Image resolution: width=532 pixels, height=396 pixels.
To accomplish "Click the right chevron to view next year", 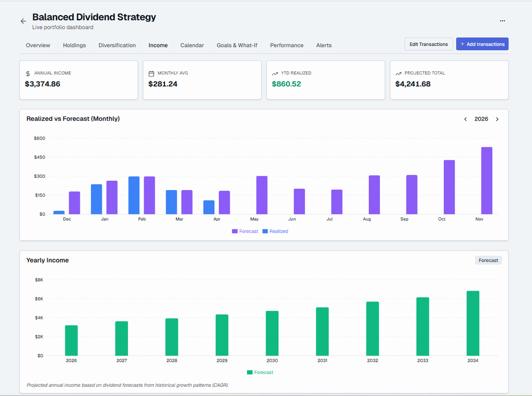I will point(497,119).
